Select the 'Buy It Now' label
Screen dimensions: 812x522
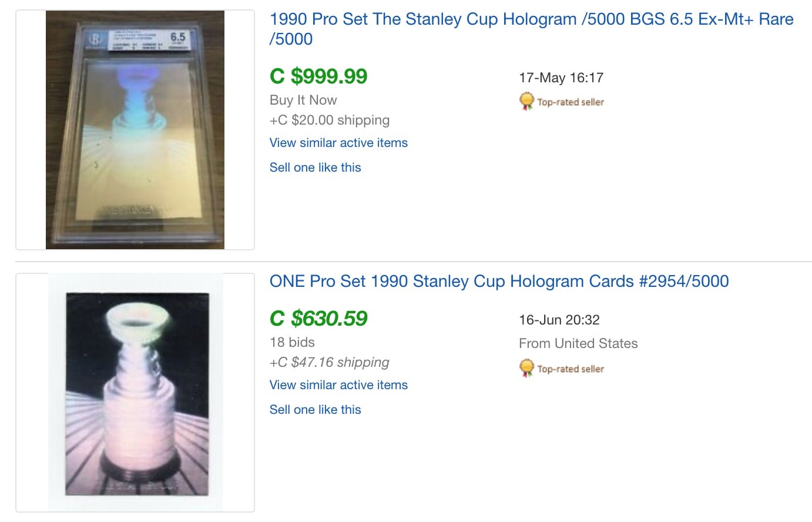point(303,100)
